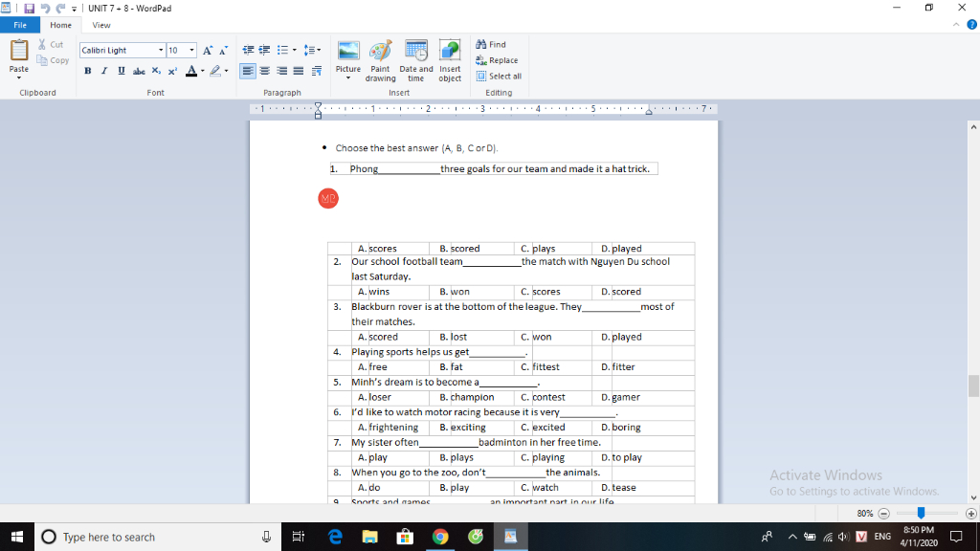Switch to the View tab
Viewport: 980px width, 551px height.
click(101, 25)
